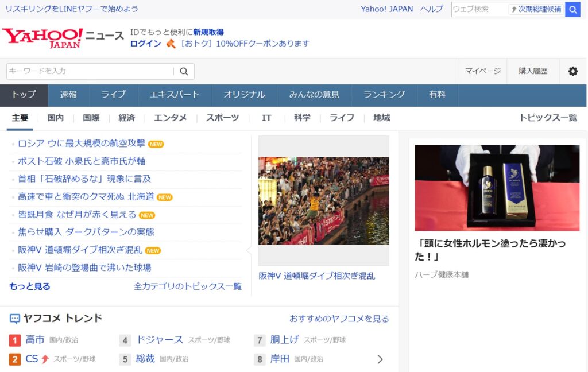Click the hair product ad image
Image resolution: width=588 pixels, height=372 pixels.
[497, 188]
